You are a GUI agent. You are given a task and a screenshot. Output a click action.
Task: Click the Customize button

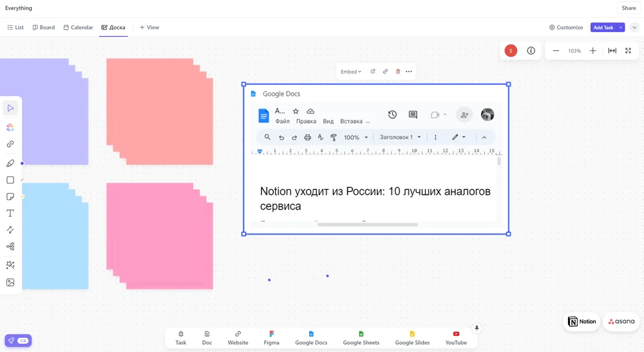click(x=566, y=28)
